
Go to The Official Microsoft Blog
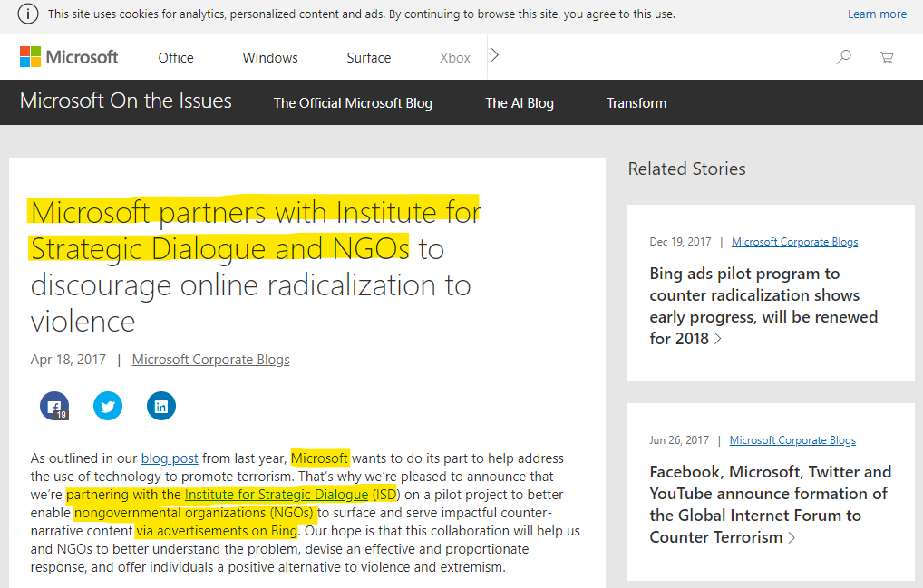pyautogui.click(x=354, y=103)
